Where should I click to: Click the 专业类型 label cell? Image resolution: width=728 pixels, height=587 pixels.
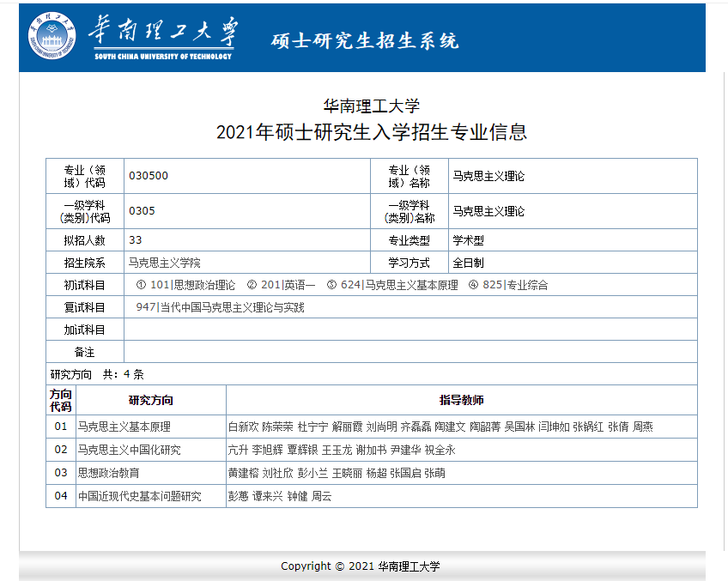(409, 240)
